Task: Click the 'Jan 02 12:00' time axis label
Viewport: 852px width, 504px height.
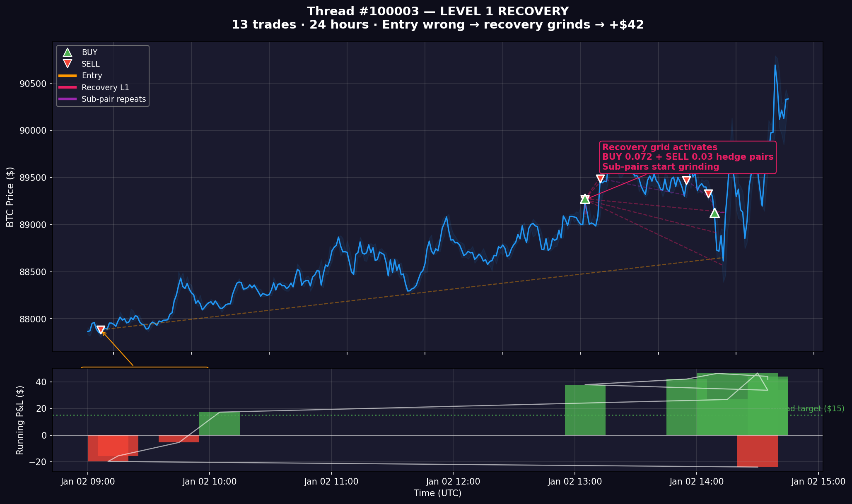Action: [453, 482]
